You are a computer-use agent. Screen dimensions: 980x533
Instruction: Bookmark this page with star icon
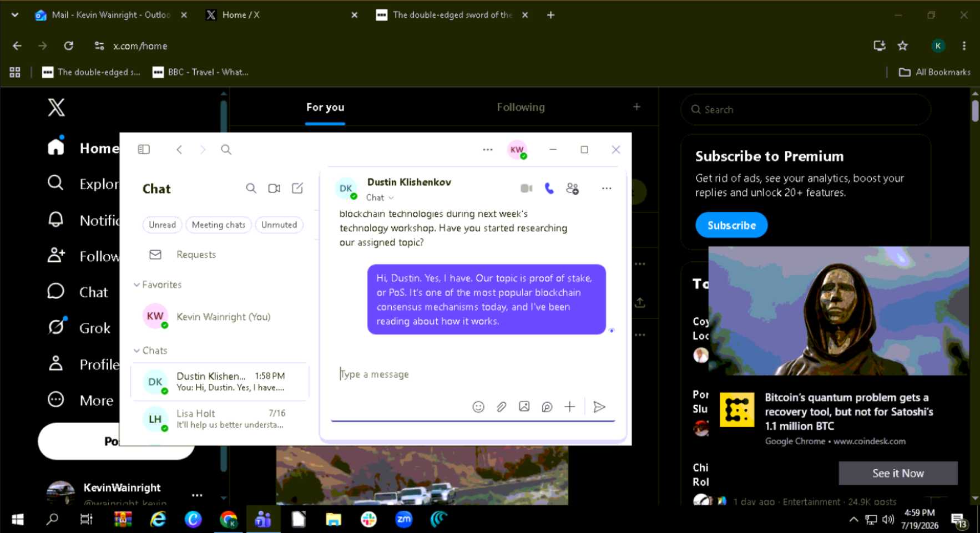[903, 45]
